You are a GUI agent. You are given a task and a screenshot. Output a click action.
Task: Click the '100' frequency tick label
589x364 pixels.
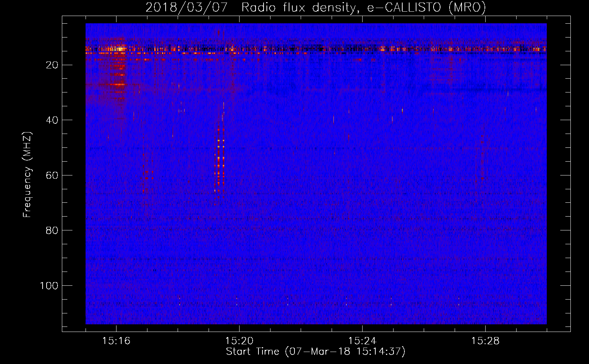[x=49, y=286]
